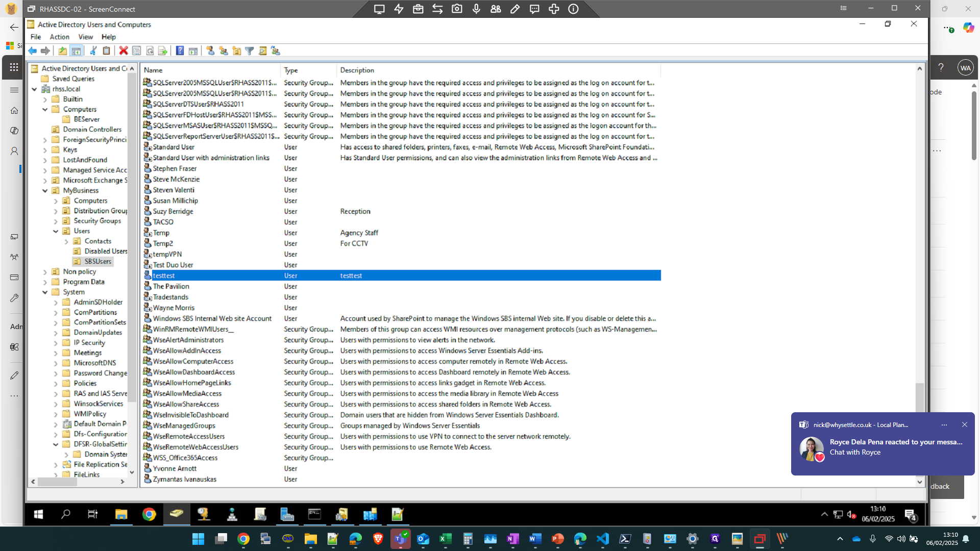The image size is (980, 551).
Task: Click ScreenConnect information circle icon
Action: tap(573, 9)
